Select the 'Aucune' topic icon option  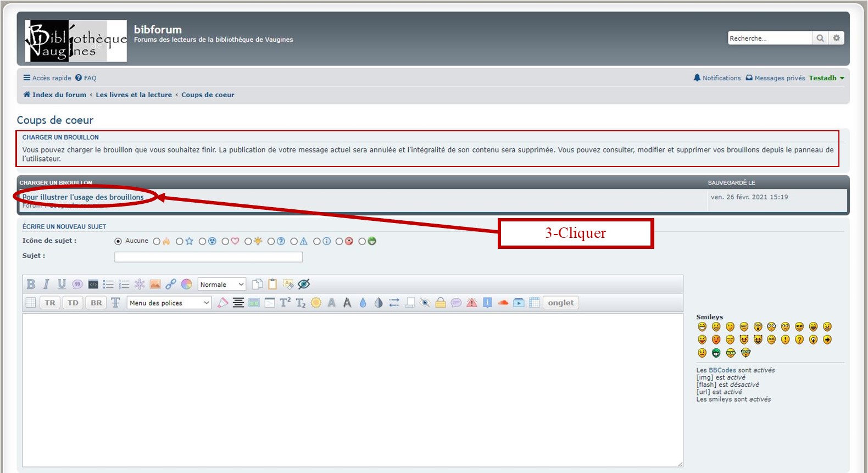(x=118, y=241)
